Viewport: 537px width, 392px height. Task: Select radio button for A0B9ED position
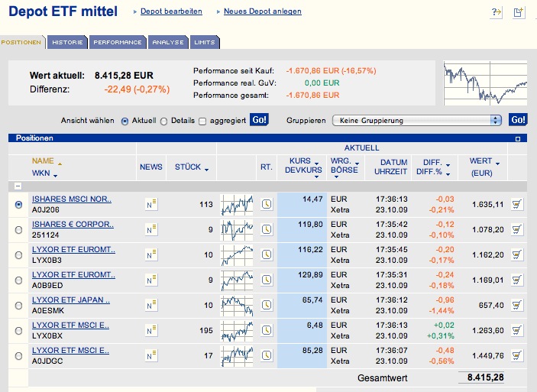19,280
